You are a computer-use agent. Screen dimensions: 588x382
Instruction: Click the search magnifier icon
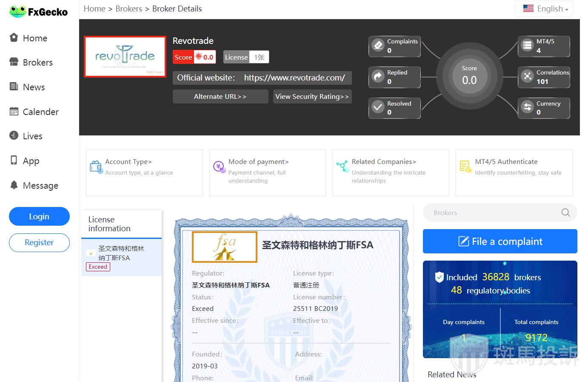pyautogui.click(x=565, y=213)
